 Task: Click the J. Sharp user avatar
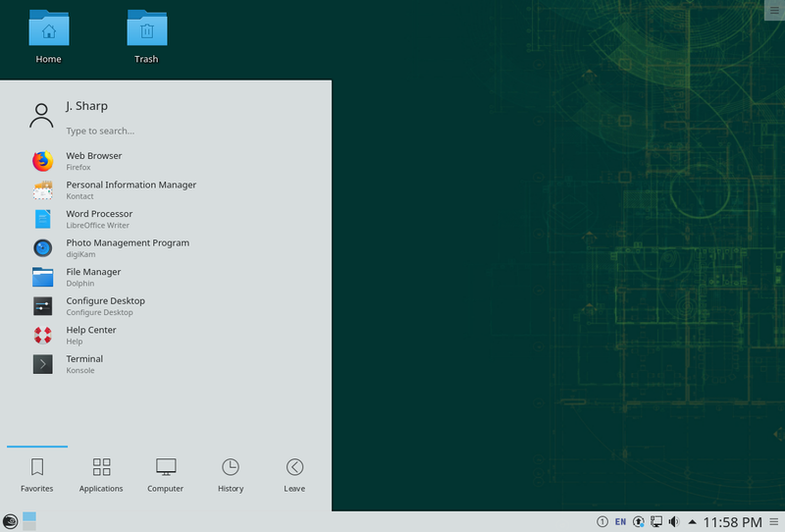pyautogui.click(x=41, y=116)
